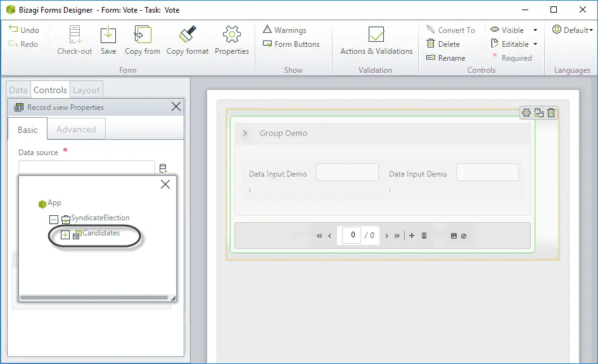This screenshot has width=598, height=364.
Task: Open Actions & Validations
Action: tap(376, 40)
